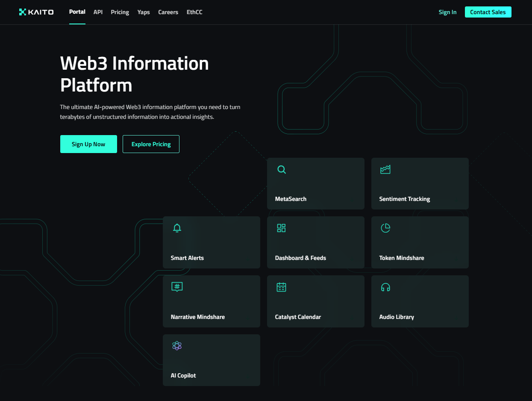
Task: Select the Token Mindshare label
Action: (x=402, y=258)
